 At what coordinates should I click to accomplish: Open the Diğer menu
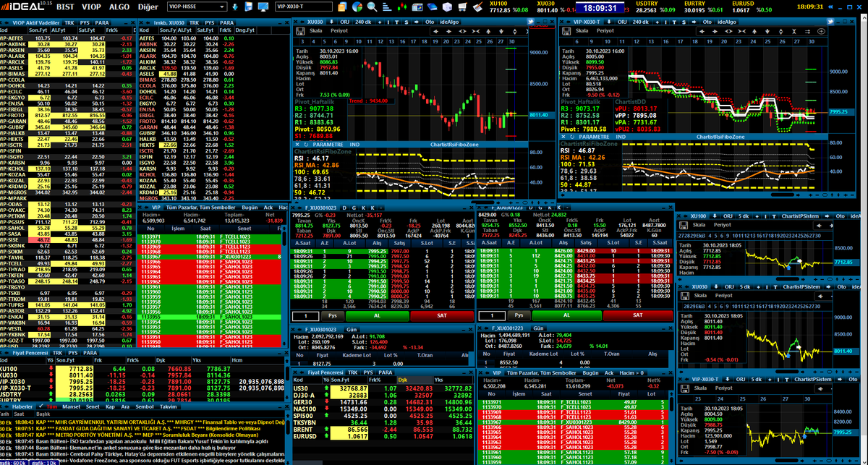[x=148, y=7]
